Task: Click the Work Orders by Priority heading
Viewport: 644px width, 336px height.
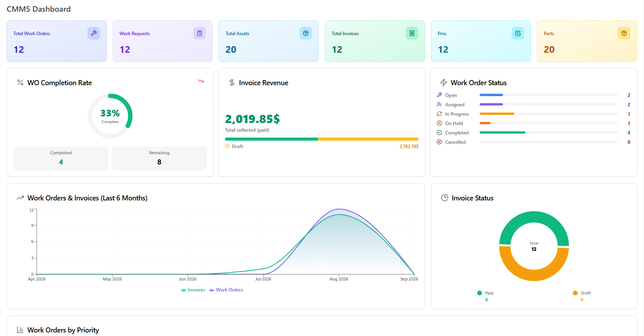Action: 63,330
